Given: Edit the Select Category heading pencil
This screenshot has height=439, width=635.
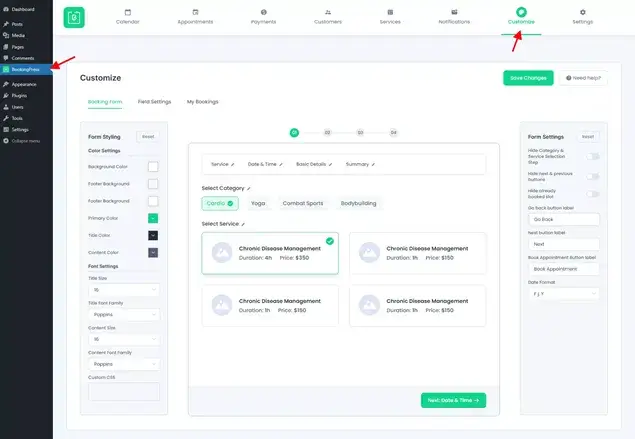Looking at the screenshot, I should click(x=249, y=188).
